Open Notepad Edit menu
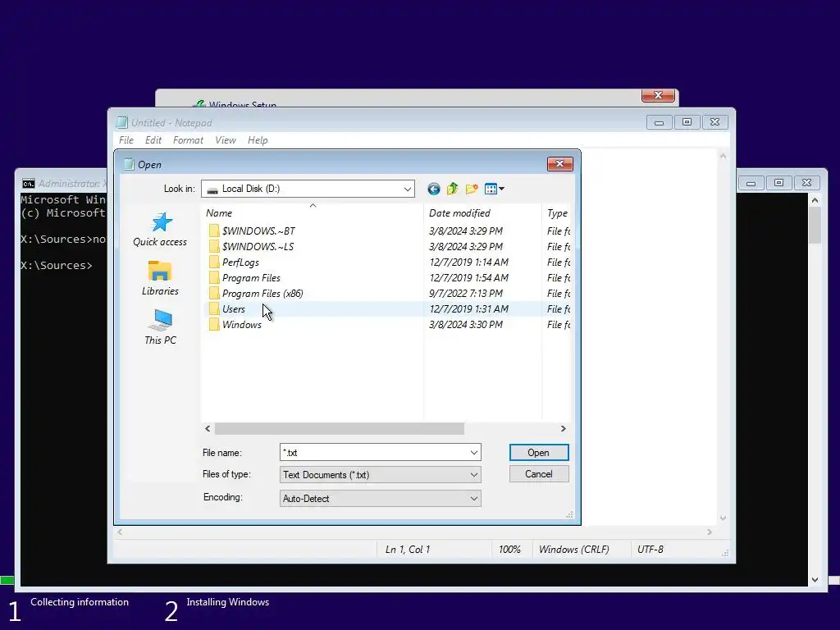840x630 pixels. (153, 139)
